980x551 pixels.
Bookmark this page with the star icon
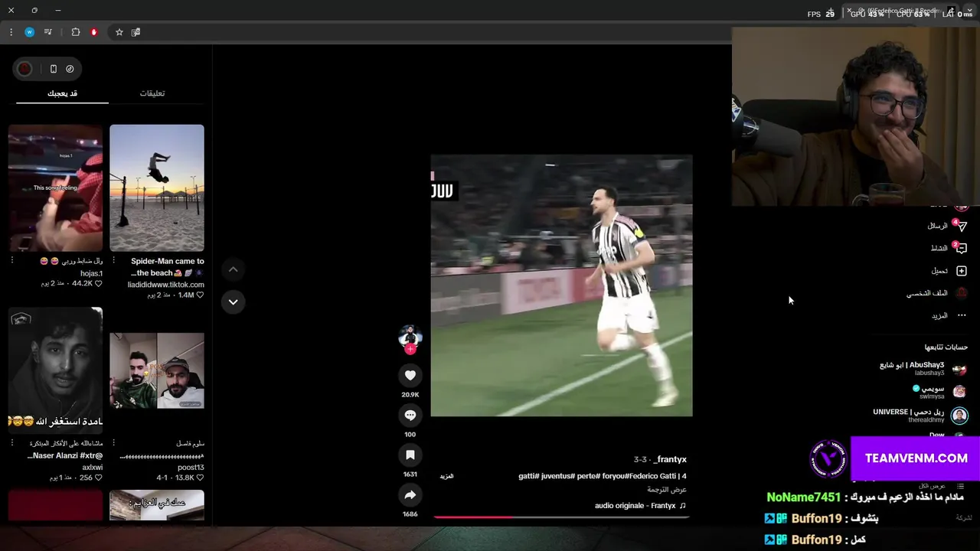tap(119, 32)
